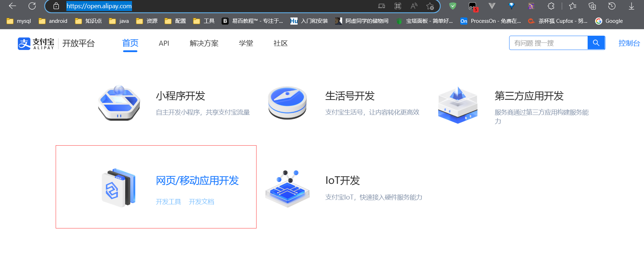Reload the page with the refresh icon
Viewport: 644px width, 257px height.
pos(32,6)
